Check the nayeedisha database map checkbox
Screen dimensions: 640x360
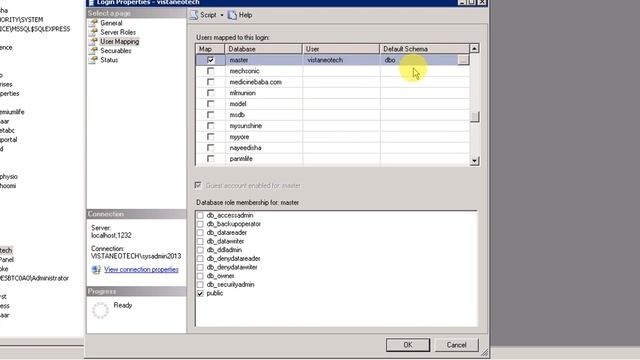211,148
